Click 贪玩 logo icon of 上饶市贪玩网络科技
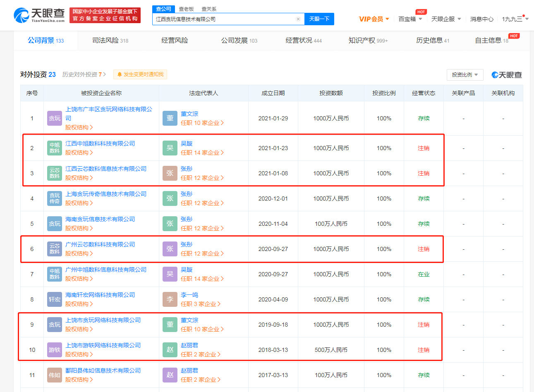Viewport: 534px width, 392px height. (55, 325)
